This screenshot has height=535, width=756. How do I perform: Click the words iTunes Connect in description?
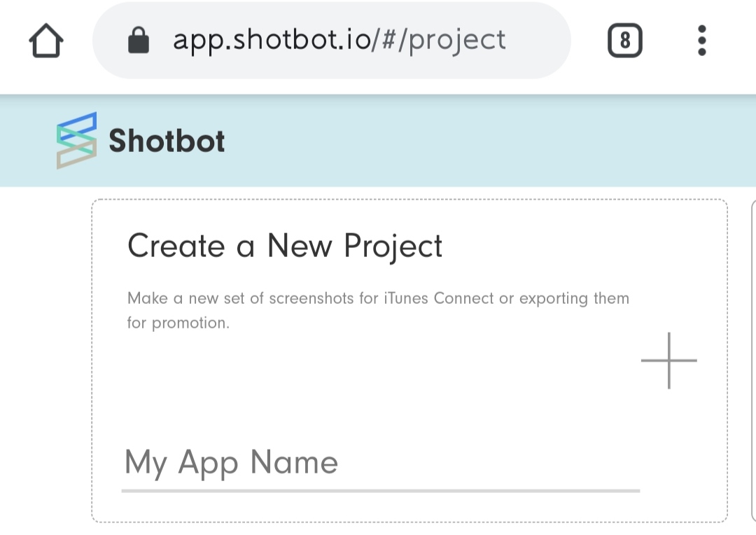(x=439, y=298)
